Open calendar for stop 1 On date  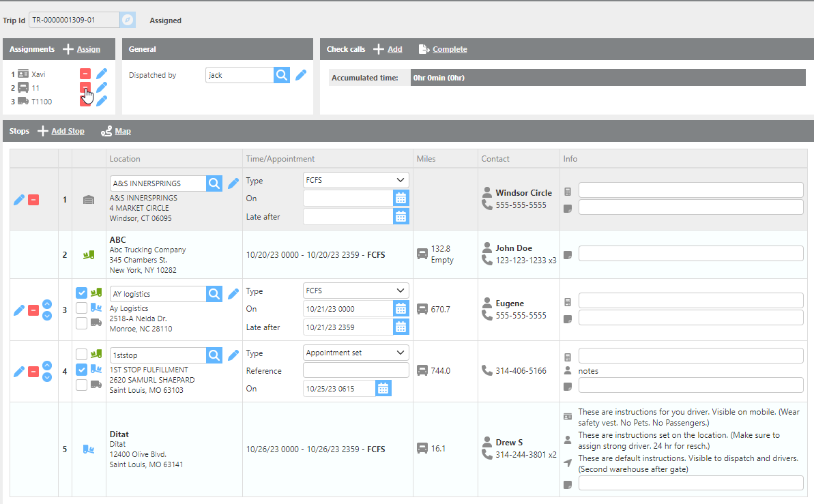[x=401, y=198]
